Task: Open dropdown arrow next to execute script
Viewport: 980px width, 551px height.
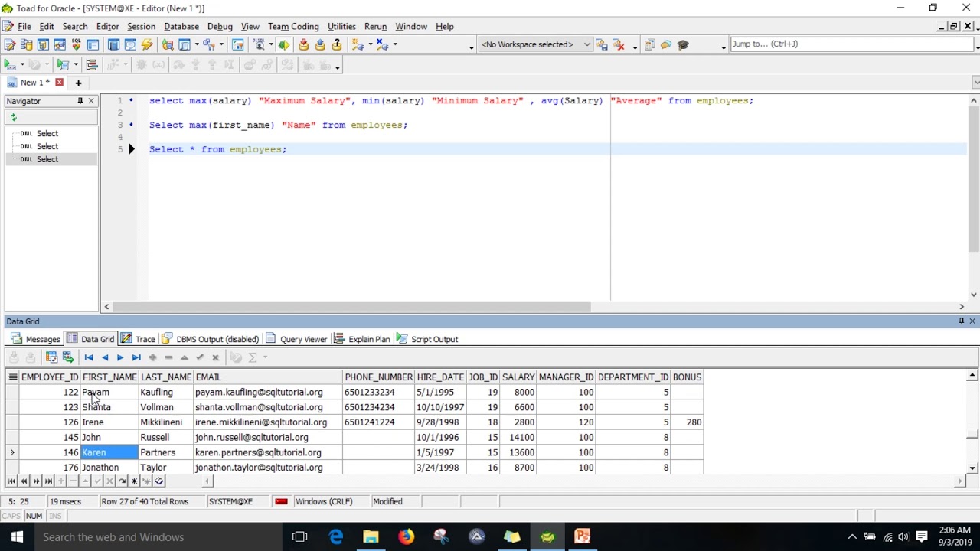Action: [75, 64]
